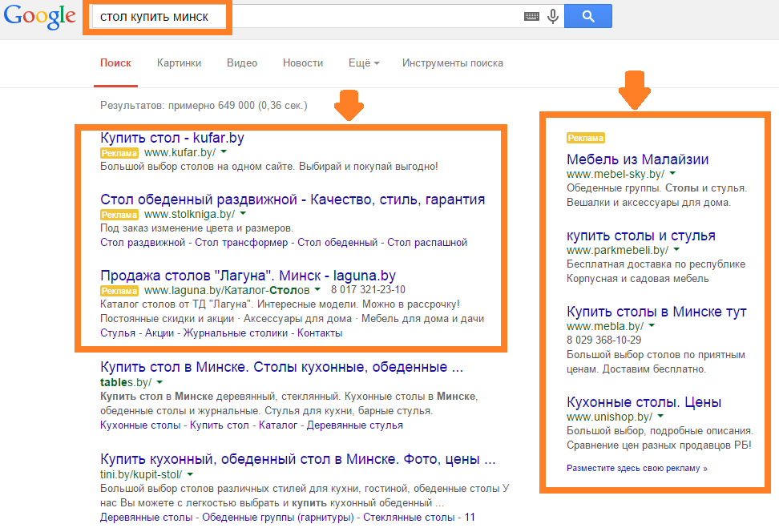779x532 pixels.
Task: Open Кухонные столы sitelink under tables.by
Action: [x=140, y=425]
